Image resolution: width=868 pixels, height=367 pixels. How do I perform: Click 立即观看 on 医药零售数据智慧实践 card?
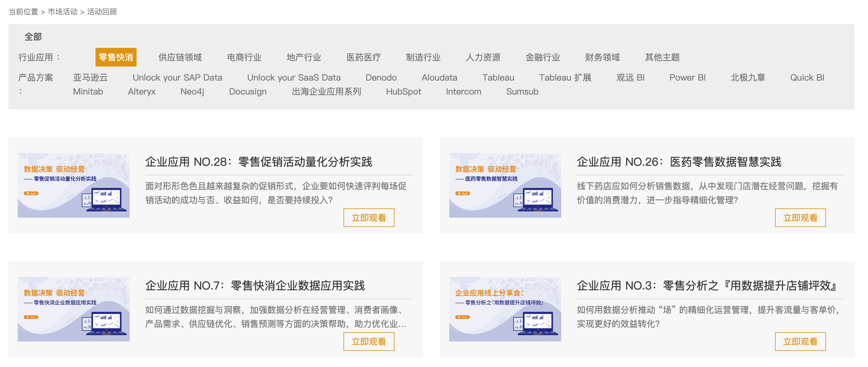click(800, 218)
